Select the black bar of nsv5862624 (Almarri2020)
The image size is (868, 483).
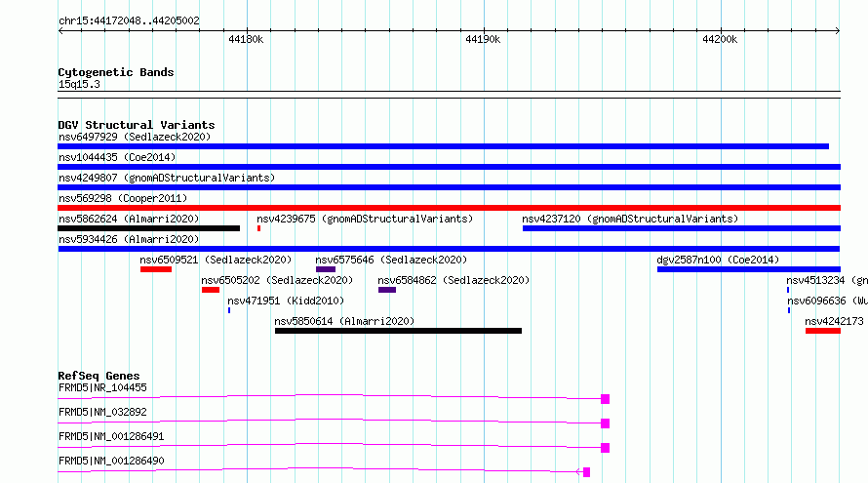pyautogui.click(x=149, y=228)
